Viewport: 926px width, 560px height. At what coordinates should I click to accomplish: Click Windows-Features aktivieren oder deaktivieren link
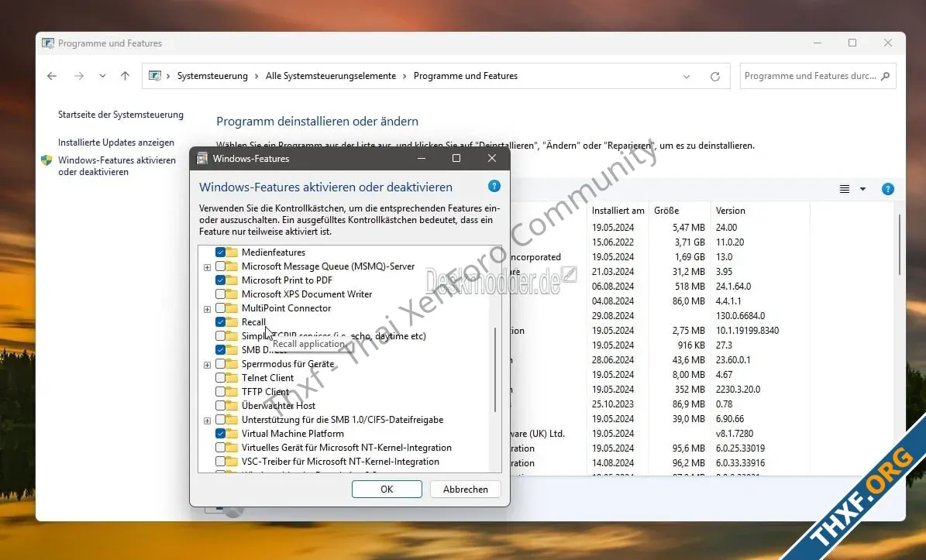tap(117, 166)
